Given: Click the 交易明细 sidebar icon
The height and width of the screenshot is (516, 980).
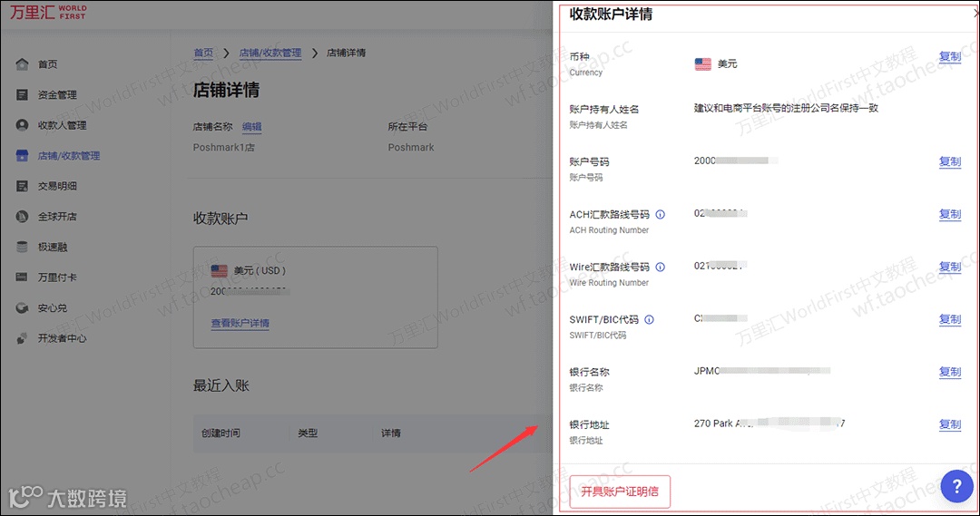Looking at the screenshot, I should pos(22,186).
